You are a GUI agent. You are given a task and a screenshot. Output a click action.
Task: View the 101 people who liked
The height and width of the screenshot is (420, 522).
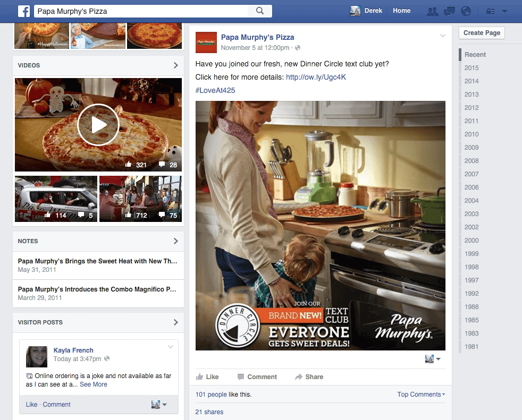pyautogui.click(x=211, y=395)
